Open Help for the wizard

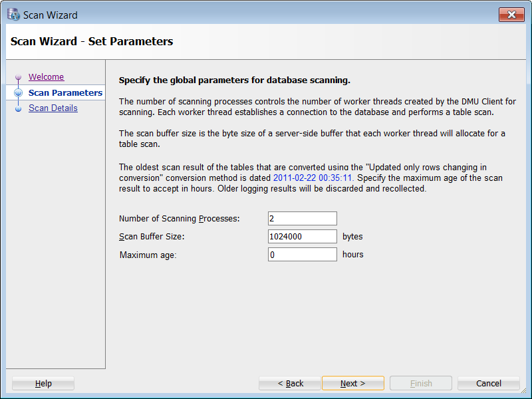pos(43,383)
